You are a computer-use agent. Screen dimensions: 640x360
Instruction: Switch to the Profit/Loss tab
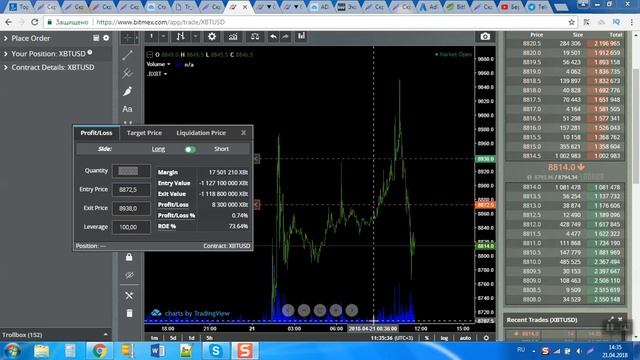pyautogui.click(x=96, y=133)
